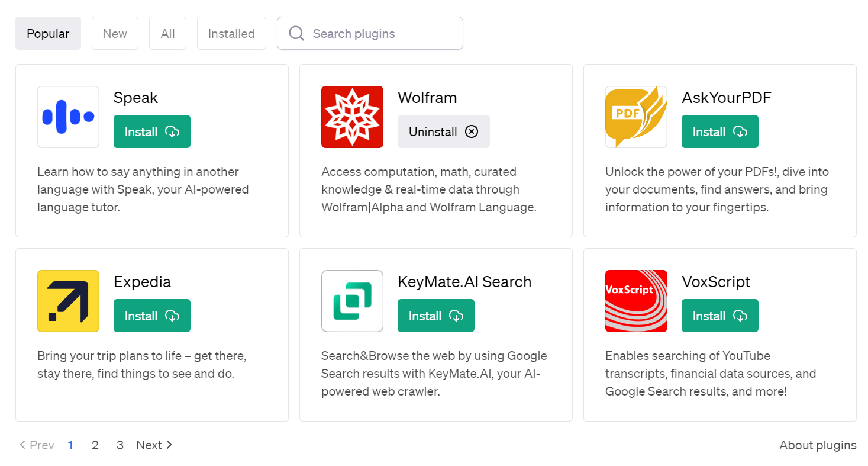Install the Speak plugin
The width and height of the screenshot is (868, 466).
(x=151, y=131)
